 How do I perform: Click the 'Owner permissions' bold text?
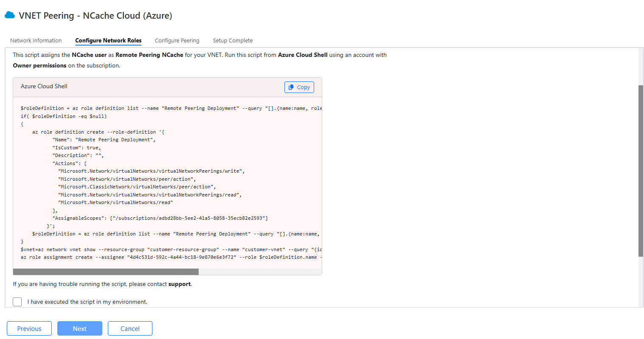(39, 65)
